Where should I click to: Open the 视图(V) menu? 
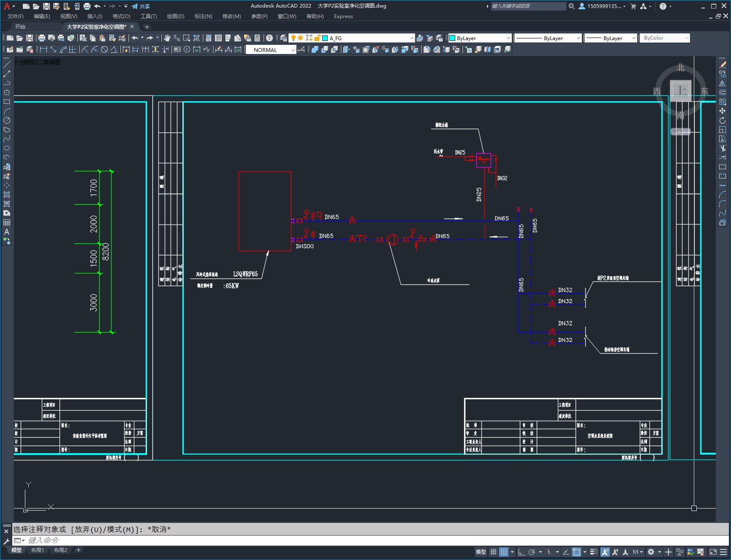click(x=68, y=16)
